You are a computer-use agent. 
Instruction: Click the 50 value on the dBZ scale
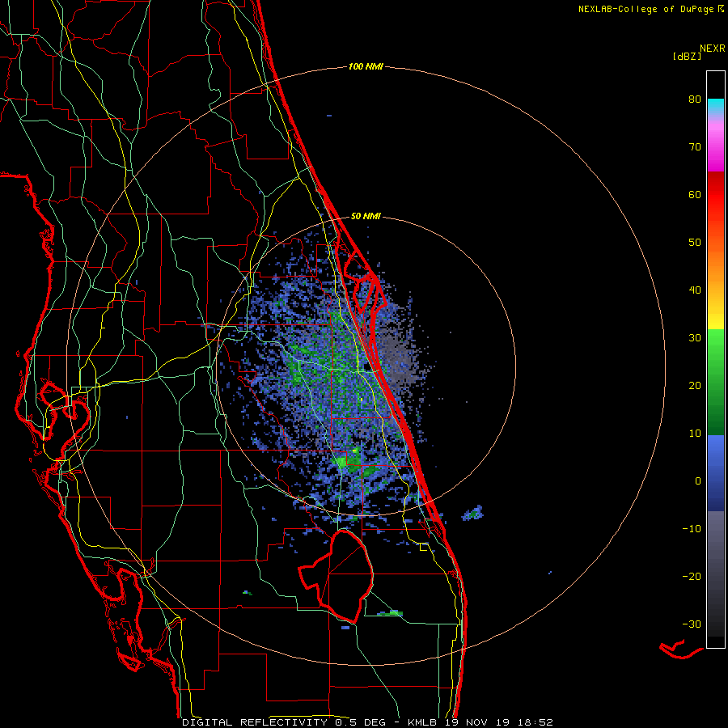(695, 243)
